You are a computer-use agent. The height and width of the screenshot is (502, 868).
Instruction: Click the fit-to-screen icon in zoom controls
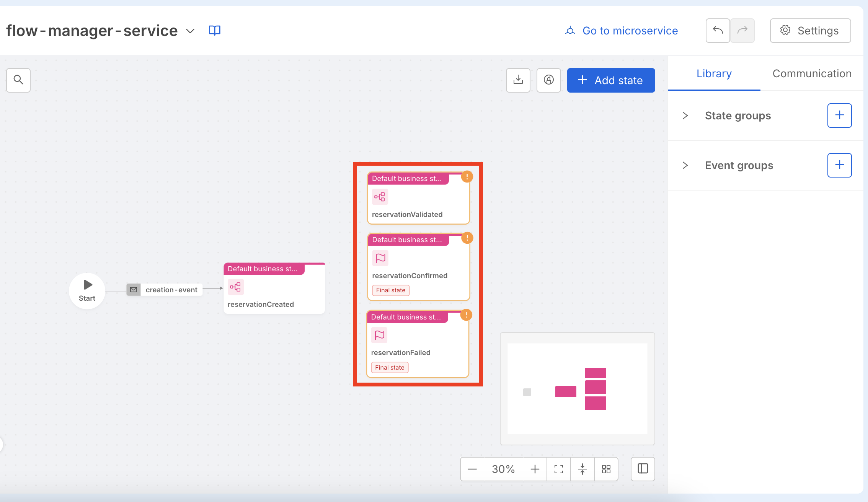pos(558,469)
